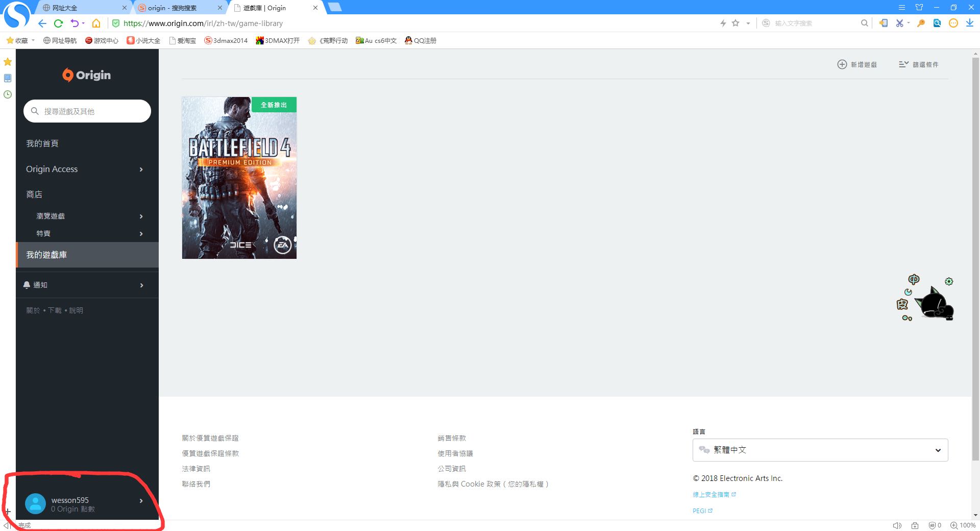Click the favorites star in the left side strip
The width and height of the screenshot is (980, 531).
tap(8, 62)
